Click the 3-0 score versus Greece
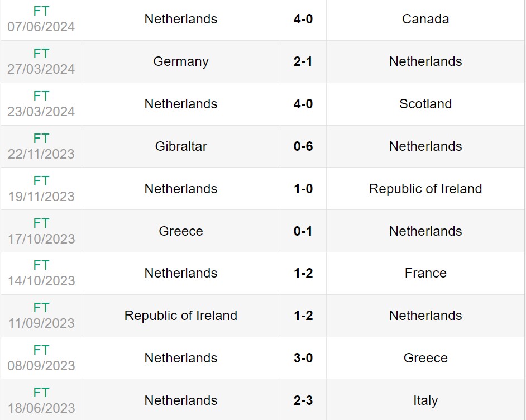Image resolution: width=526 pixels, height=420 pixels. click(303, 358)
